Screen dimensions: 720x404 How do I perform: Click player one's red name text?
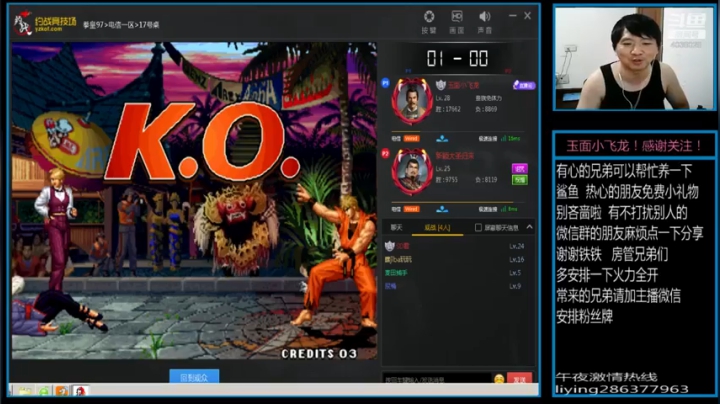pyautogui.click(x=463, y=85)
